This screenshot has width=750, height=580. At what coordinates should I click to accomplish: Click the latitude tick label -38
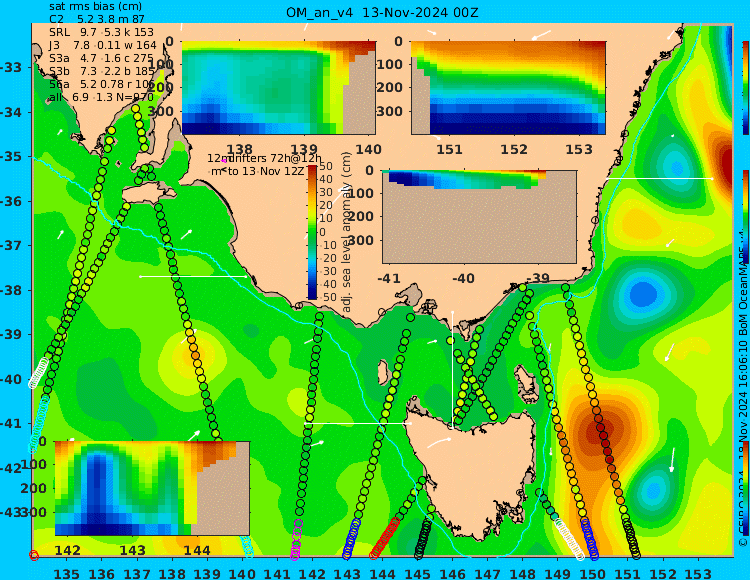[x=11, y=290]
